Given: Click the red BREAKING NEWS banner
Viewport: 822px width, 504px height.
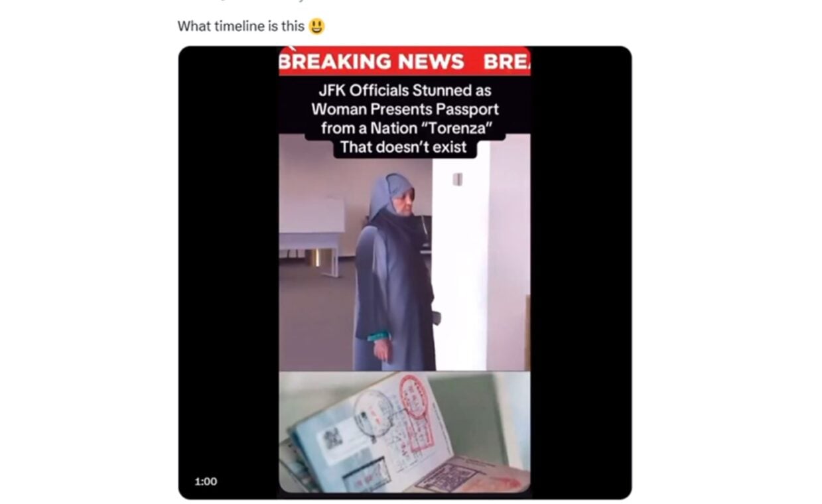Looking at the screenshot, I should tap(405, 62).
